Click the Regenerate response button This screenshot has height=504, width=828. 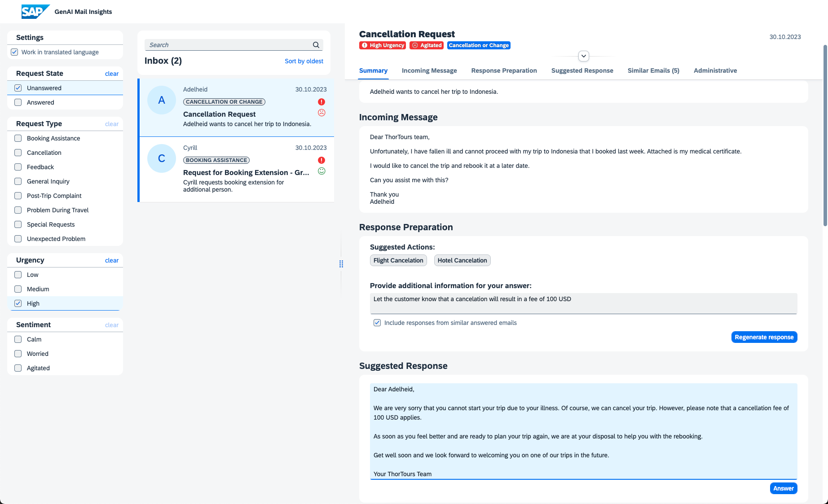[x=764, y=337]
